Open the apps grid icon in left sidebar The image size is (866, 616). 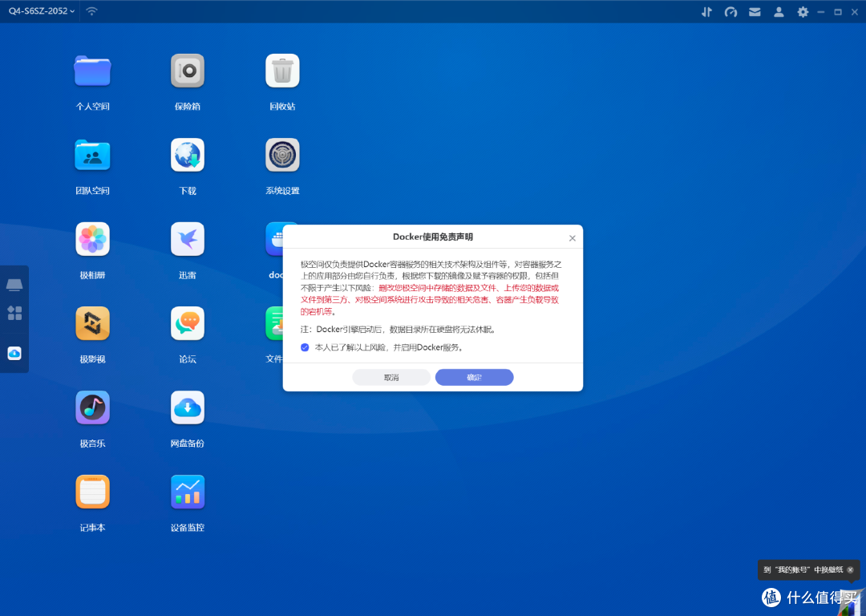(x=14, y=314)
